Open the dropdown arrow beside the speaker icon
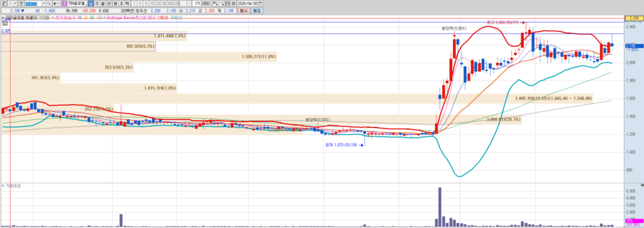The width and height of the screenshot is (644, 228). pyautogui.click(x=60, y=3)
